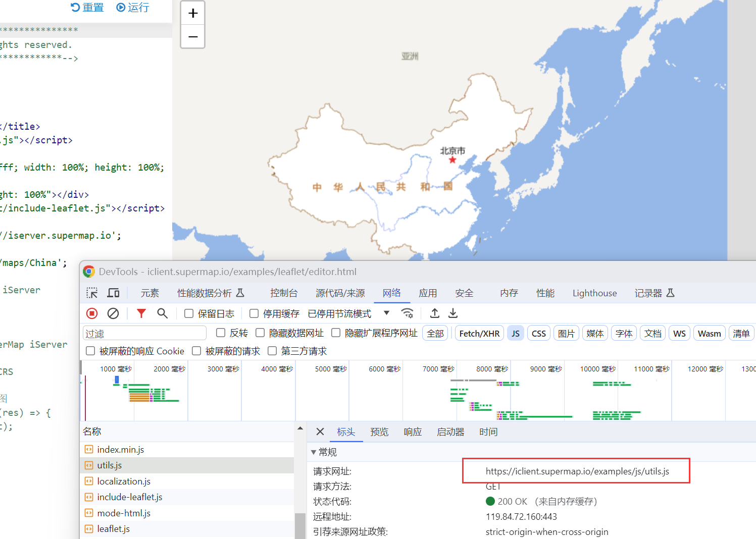Open network conditions wifi icon
Viewport: 756px width, 539px height.
pos(407,313)
